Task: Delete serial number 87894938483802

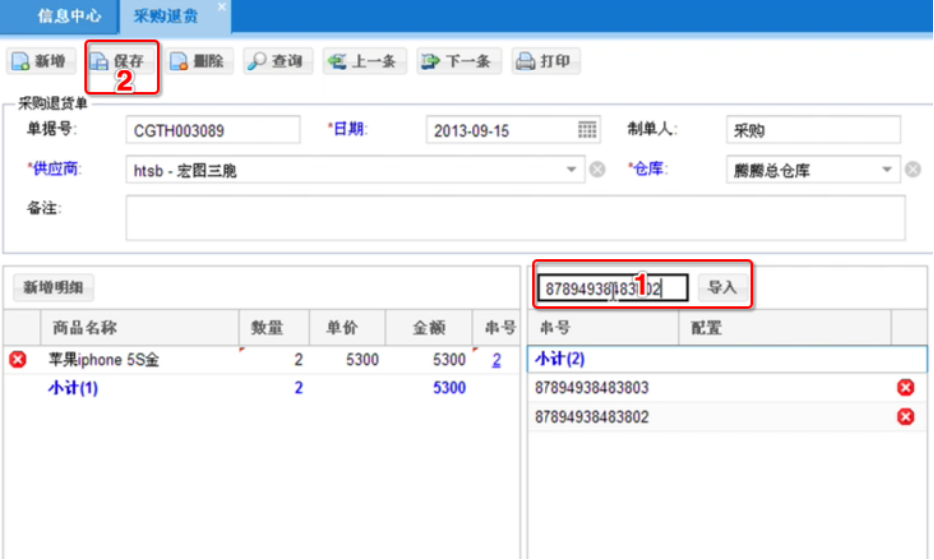Action: (x=905, y=417)
